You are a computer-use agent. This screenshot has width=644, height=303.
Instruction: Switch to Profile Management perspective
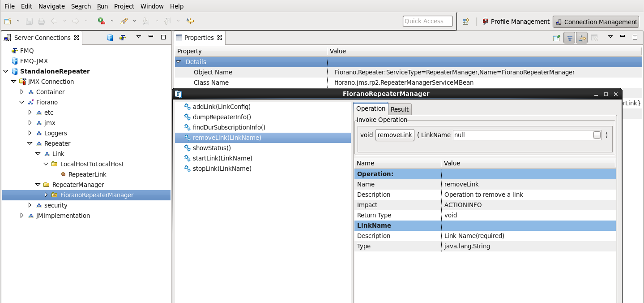coord(516,22)
